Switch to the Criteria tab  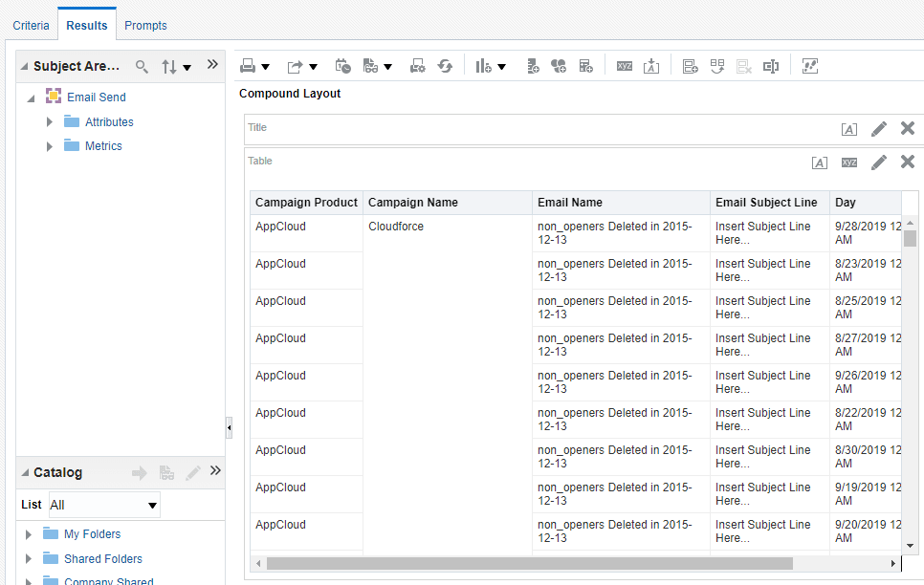pos(31,25)
